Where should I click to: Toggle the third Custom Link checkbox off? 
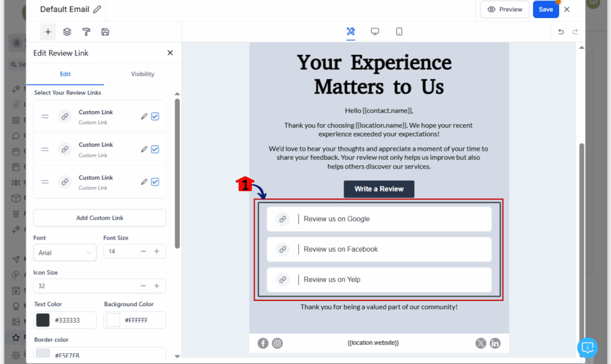coord(156,181)
